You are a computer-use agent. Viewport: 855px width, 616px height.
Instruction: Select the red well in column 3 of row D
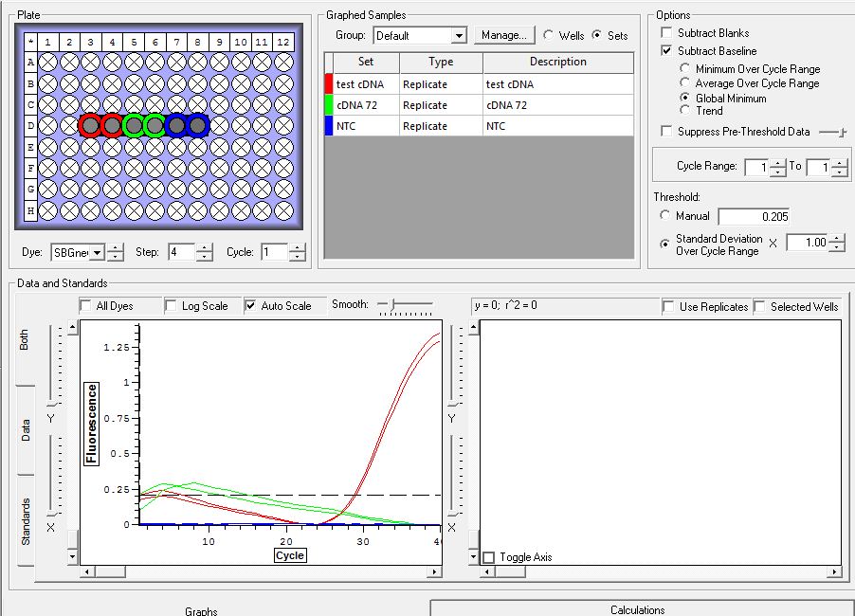(90, 125)
